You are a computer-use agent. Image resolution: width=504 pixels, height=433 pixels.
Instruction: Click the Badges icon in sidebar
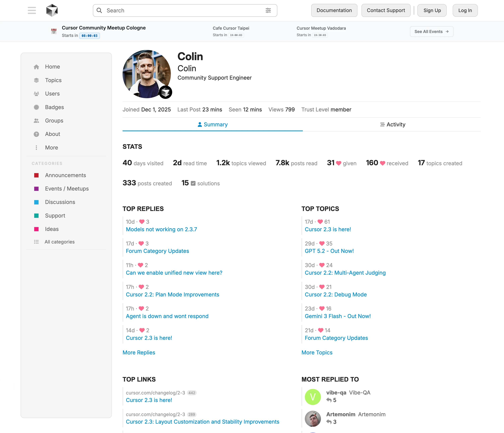[37, 107]
